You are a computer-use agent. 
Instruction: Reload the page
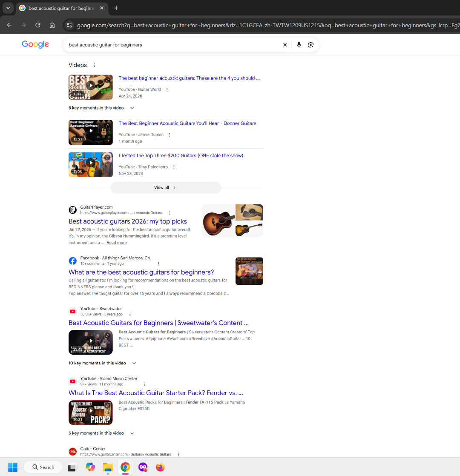tap(37, 25)
